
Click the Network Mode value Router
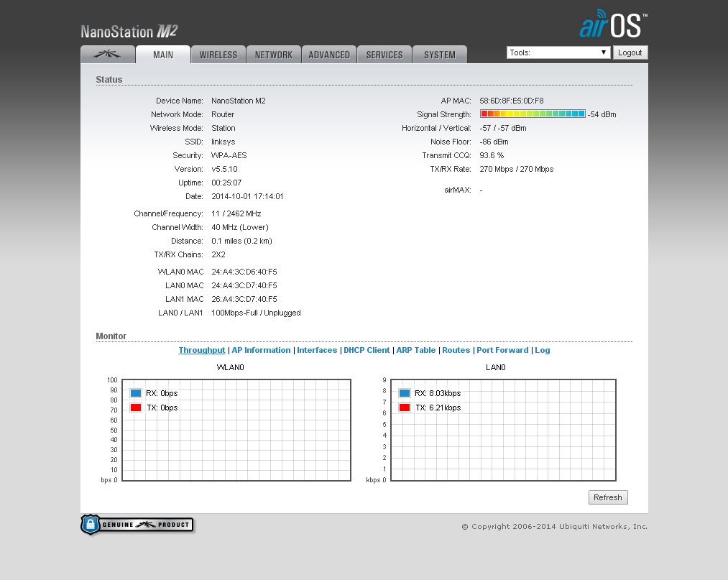click(223, 114)
